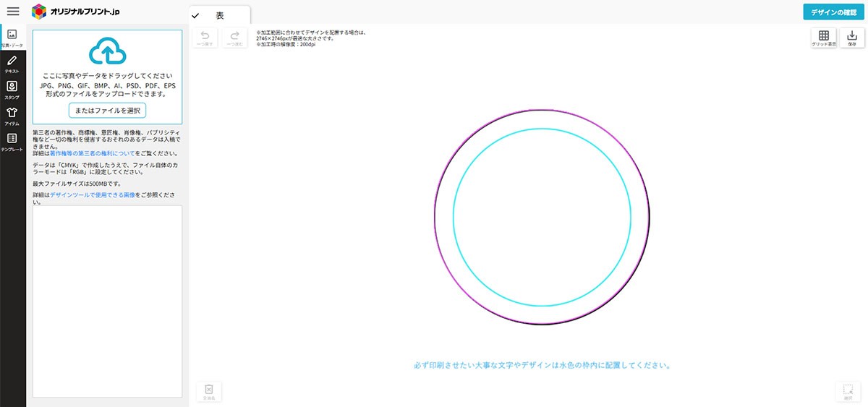Open the スタンプ stamp panel

click(12, 90)
